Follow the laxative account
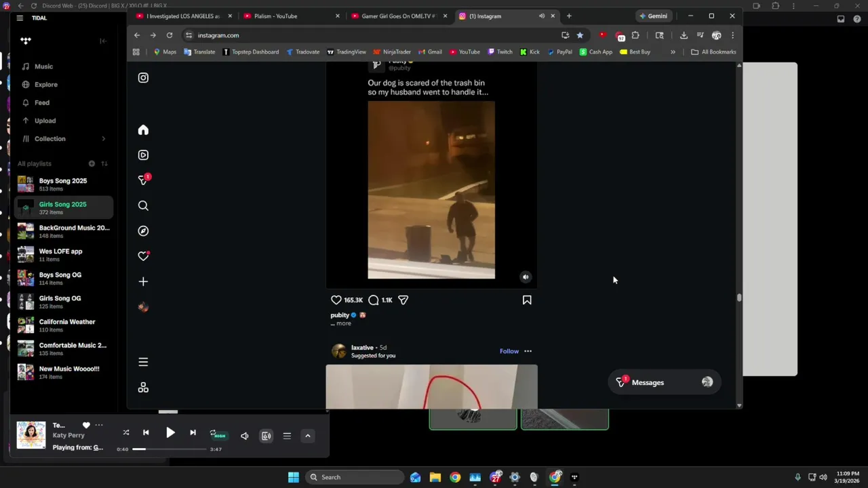The width and height of the screenshot is (868, 488). (x=509, y=351)
